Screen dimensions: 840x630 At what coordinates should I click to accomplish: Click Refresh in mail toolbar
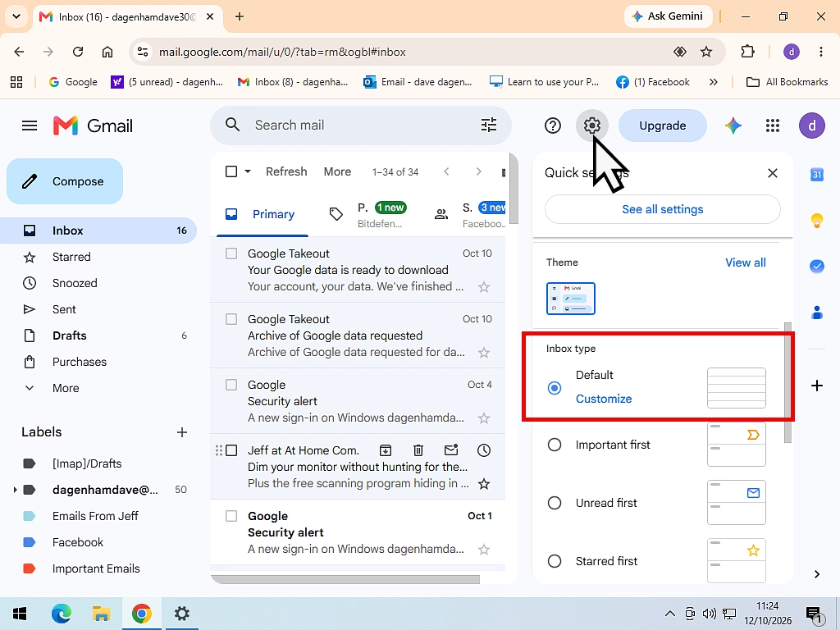click(286, 171)
